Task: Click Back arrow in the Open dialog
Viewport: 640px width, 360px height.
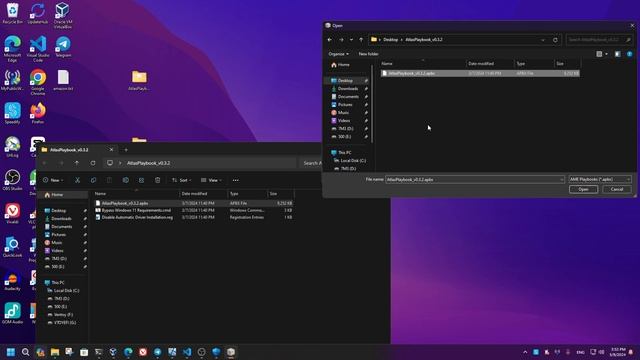Action: (330, 40)
